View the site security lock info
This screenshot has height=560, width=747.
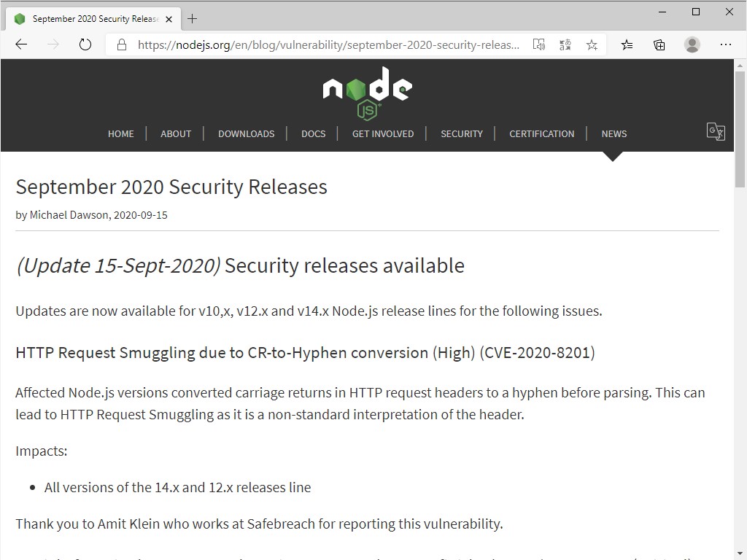122,44
